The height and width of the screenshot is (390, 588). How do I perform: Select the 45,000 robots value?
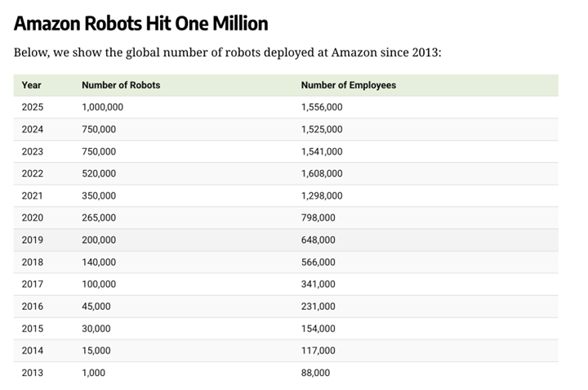click(x=96, y=306)
